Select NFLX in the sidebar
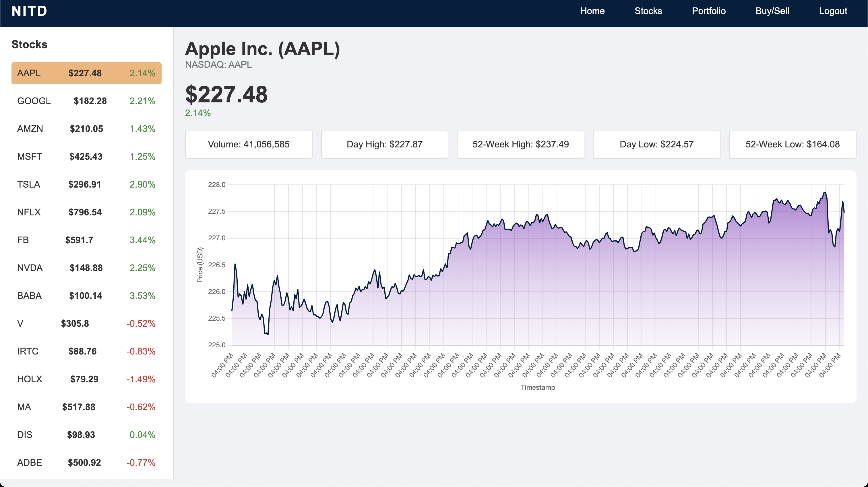Image resolution: width=868 pixels, height=487 pixels. (x=86, y=212)
